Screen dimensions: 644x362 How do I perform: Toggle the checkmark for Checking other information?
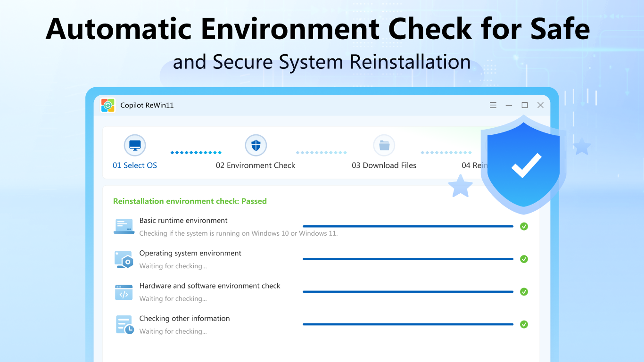tap(524, 324)
